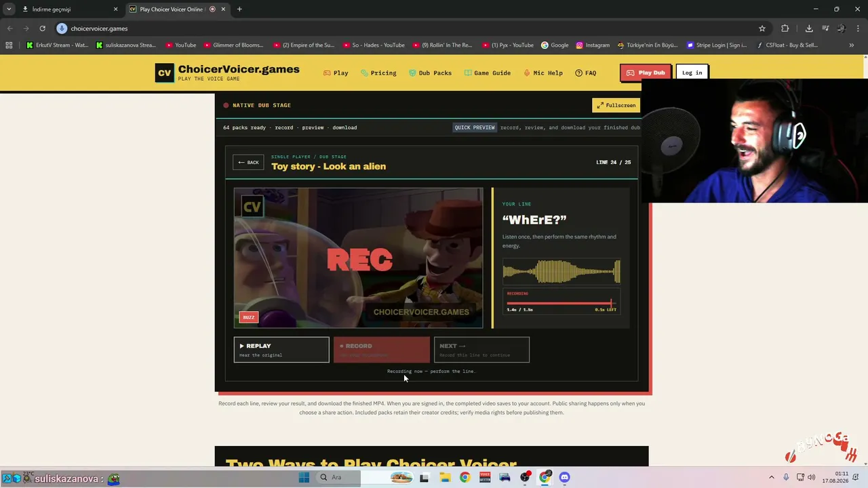868x488 pixels.
Task: Click the browser forward arrow
Action: pos(26,28)
